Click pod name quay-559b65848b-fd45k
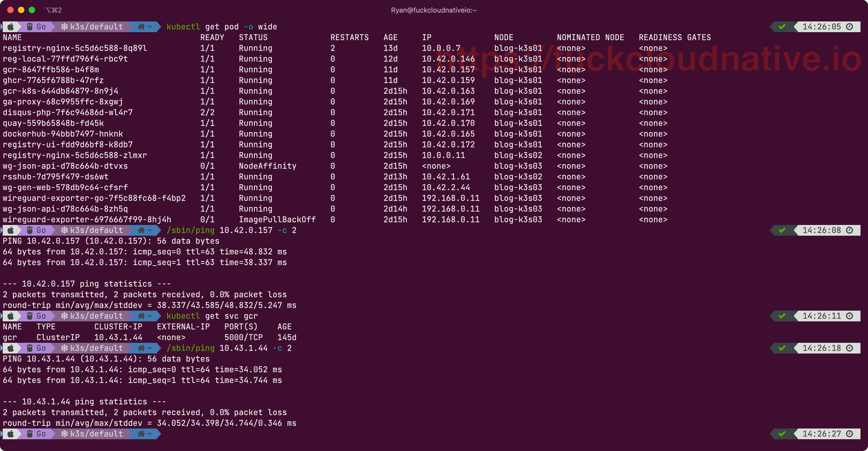 53,123
